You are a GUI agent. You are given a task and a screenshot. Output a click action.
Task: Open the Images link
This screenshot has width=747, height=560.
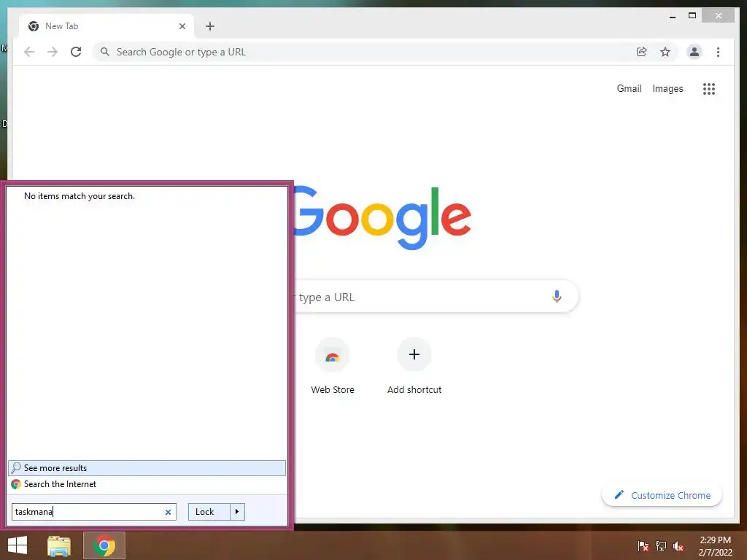667,88
